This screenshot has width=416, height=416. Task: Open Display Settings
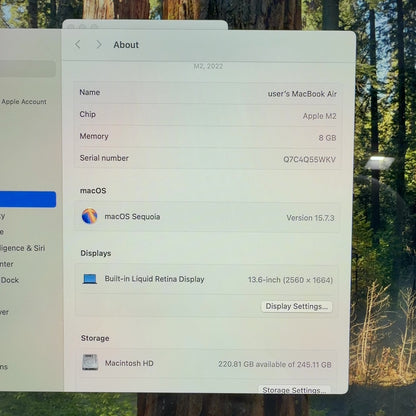pos(297,306)
